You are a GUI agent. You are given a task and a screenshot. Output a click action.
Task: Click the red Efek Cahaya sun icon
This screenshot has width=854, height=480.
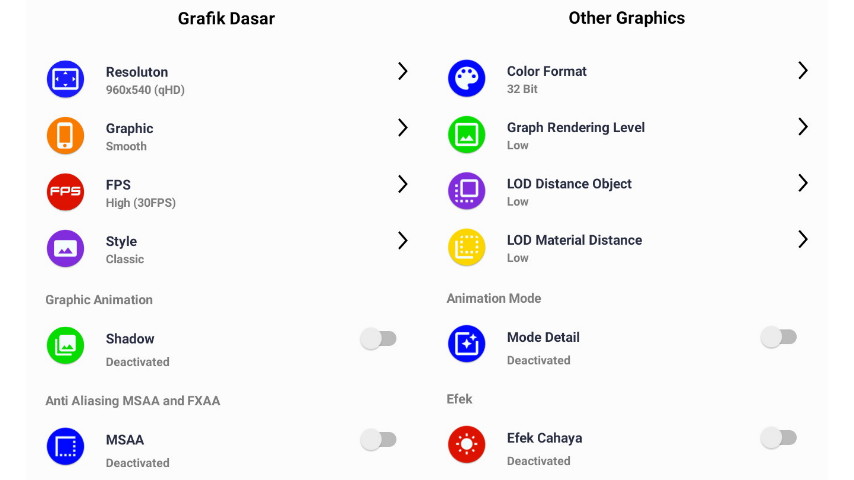(x=467, y=444)
